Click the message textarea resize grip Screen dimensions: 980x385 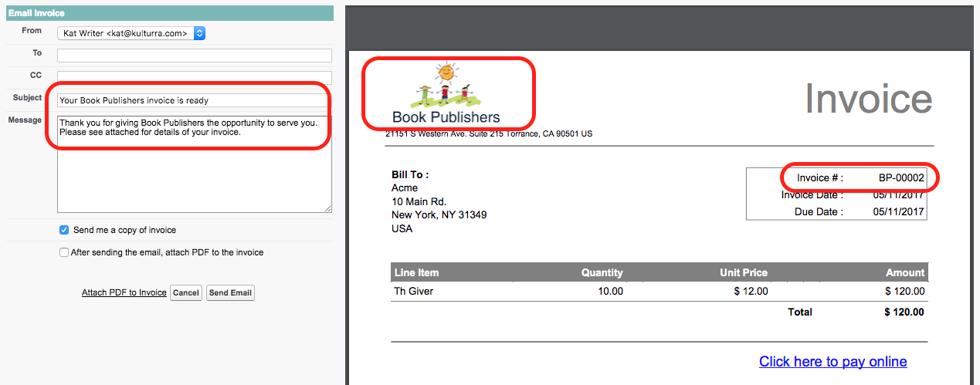pos(327,208)
